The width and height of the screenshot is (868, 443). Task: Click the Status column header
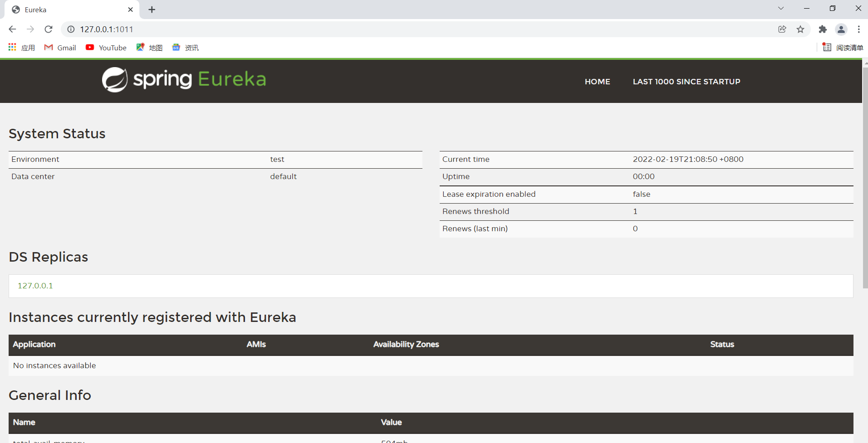coord(722,344)
